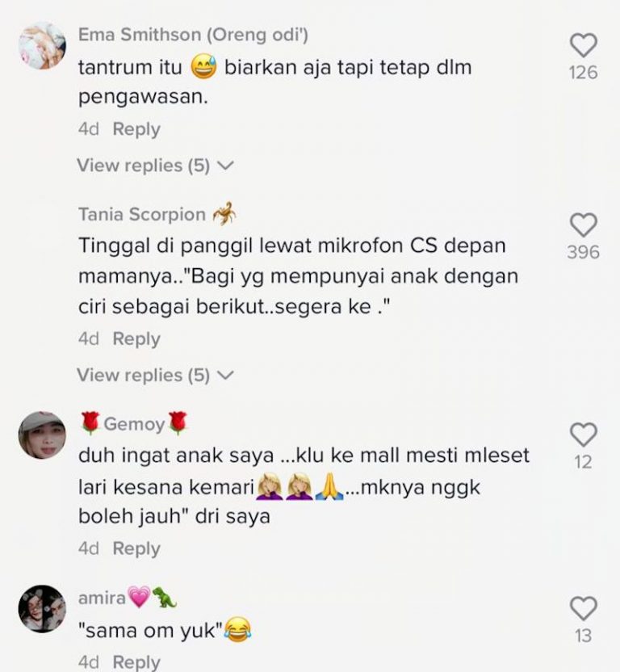Open Ema Smithson (Oreng odi') username
Image resolution: width=620 pixels, height=672 pixels.
tap(193, 35)
